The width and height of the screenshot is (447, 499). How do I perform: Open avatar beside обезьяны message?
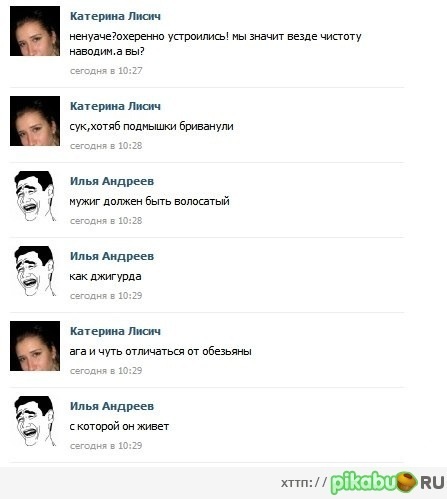(35, 346)
